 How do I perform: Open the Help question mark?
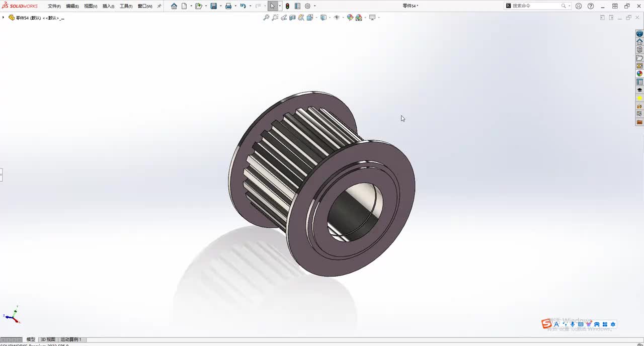point(591,6)
